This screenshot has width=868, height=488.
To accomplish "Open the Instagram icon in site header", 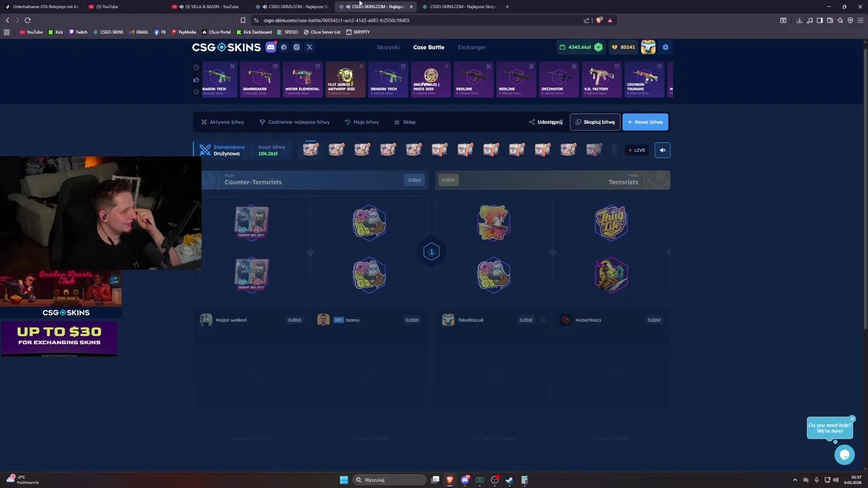I will click(x=296, y=47).
